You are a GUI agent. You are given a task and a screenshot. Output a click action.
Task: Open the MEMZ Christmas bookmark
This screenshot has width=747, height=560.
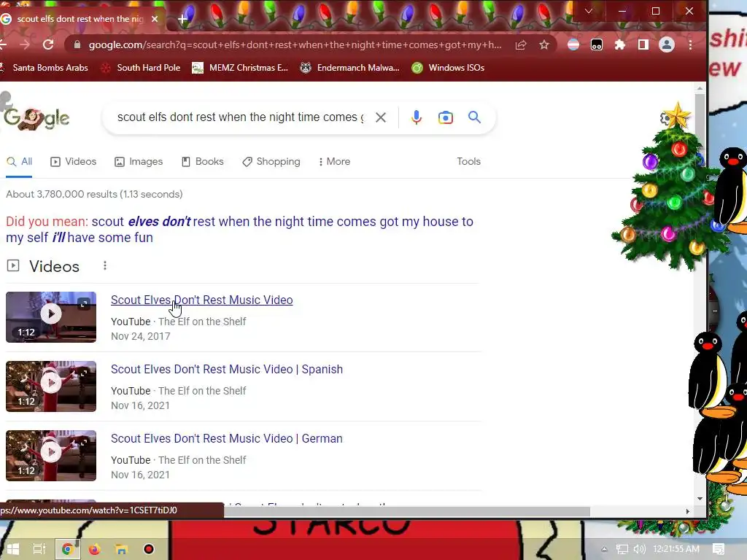[240, 68]
